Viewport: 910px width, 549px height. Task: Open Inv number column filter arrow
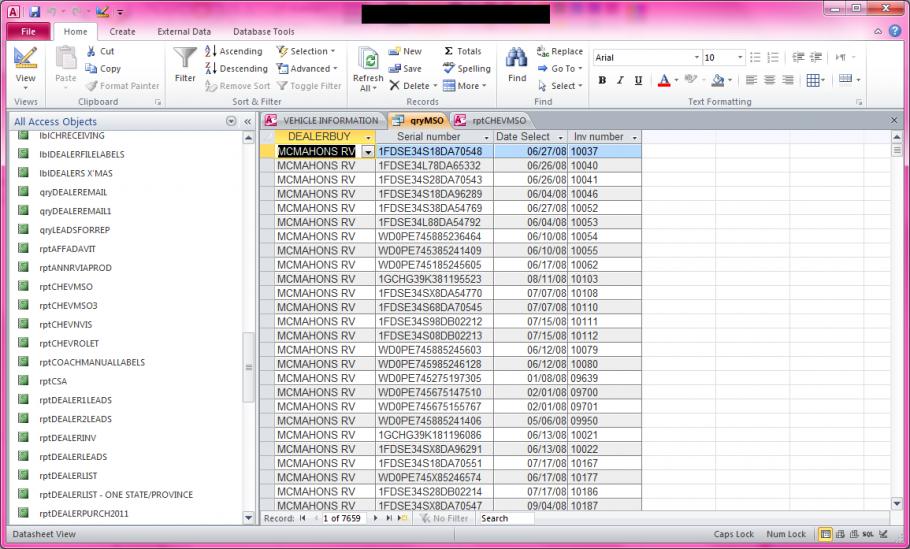click(634, 137)
